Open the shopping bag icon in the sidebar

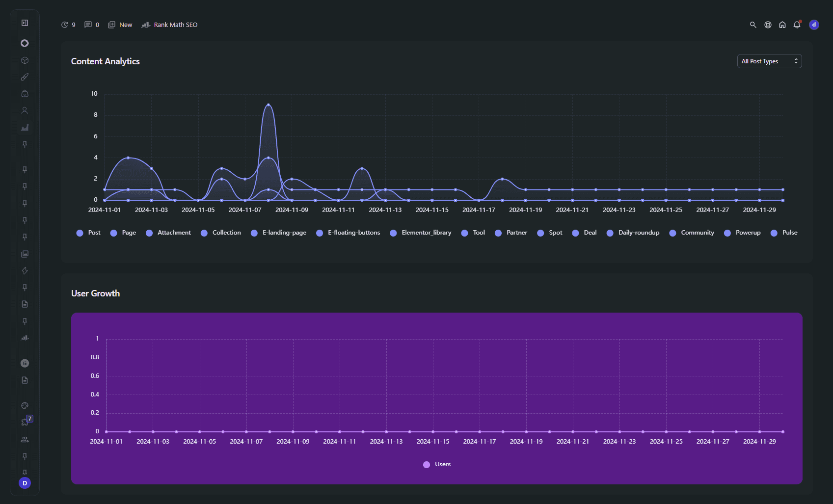pyautogui.click(x=25, y=94)
